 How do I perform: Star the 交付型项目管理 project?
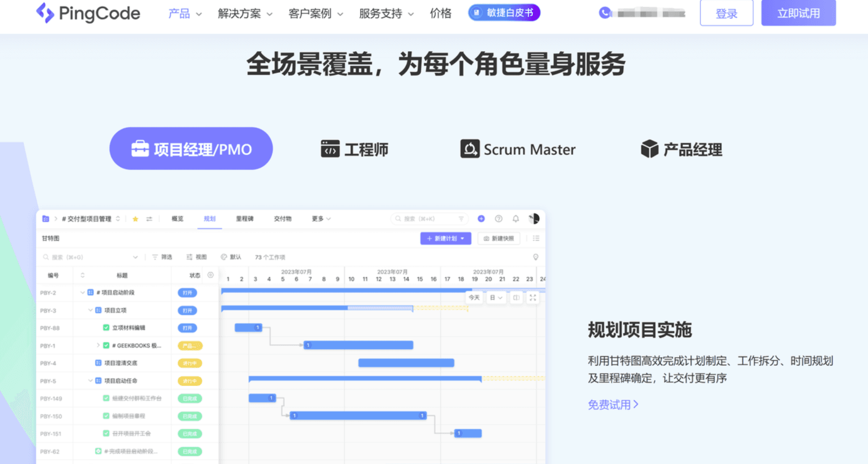(x=135, y=219)
